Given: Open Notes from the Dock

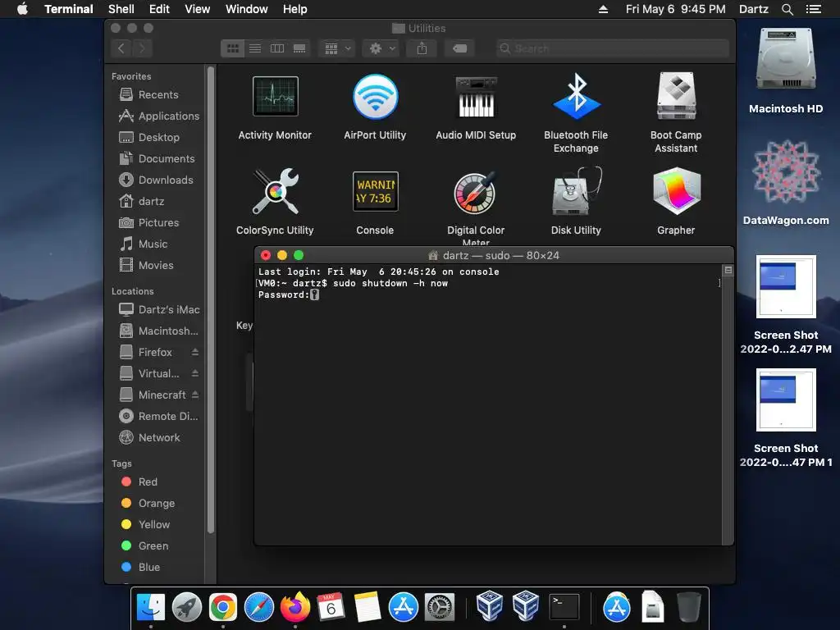Looking at the screenshot, I should [367, 607].
